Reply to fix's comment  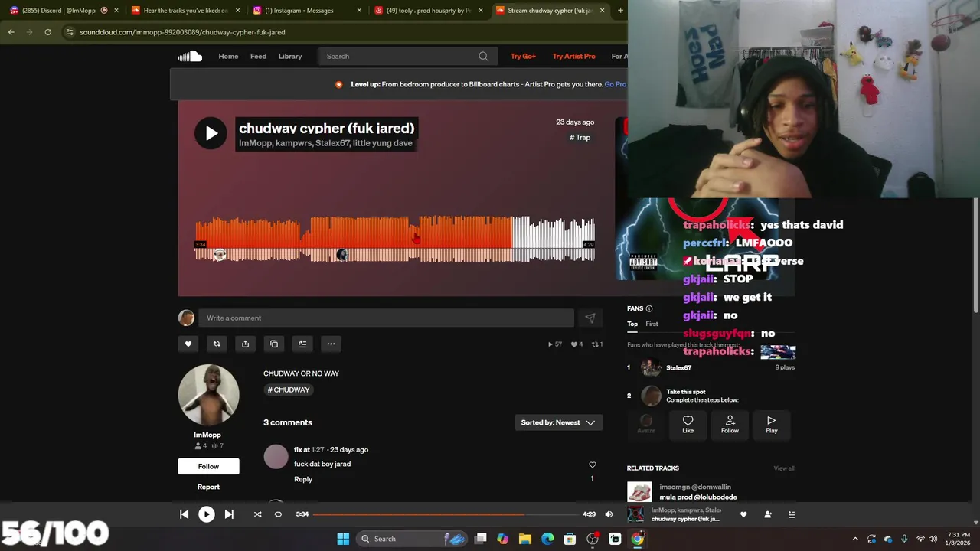(x=303, y=479)
